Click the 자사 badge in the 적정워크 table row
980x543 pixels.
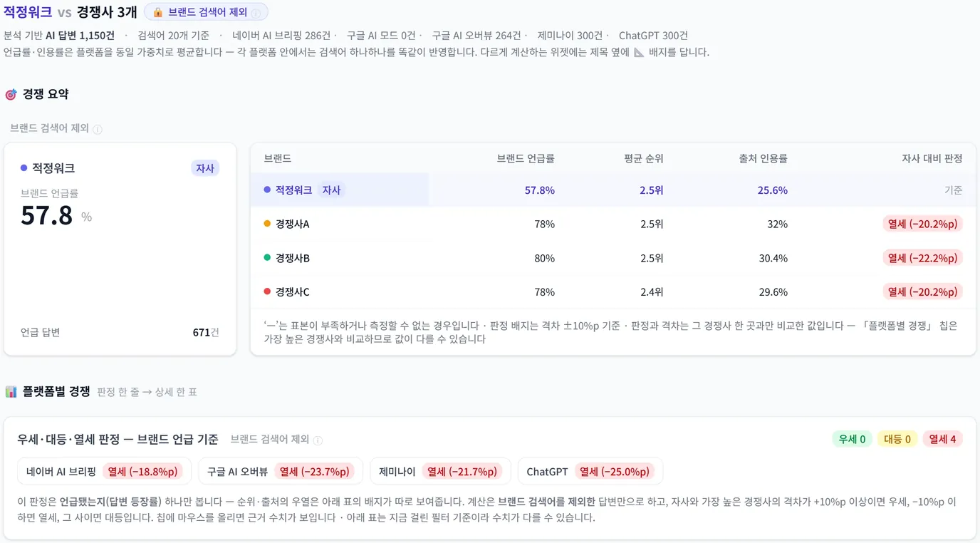click(x=331, y=190)
